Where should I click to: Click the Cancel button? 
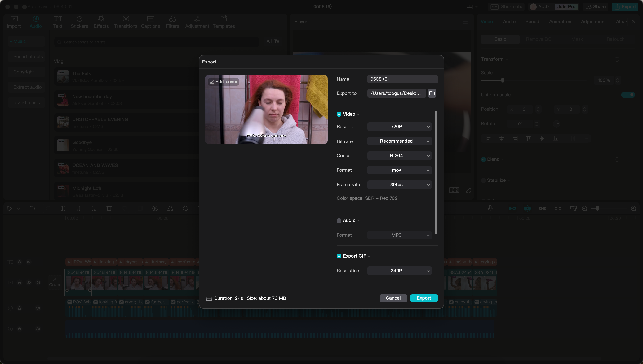(393, 298)
